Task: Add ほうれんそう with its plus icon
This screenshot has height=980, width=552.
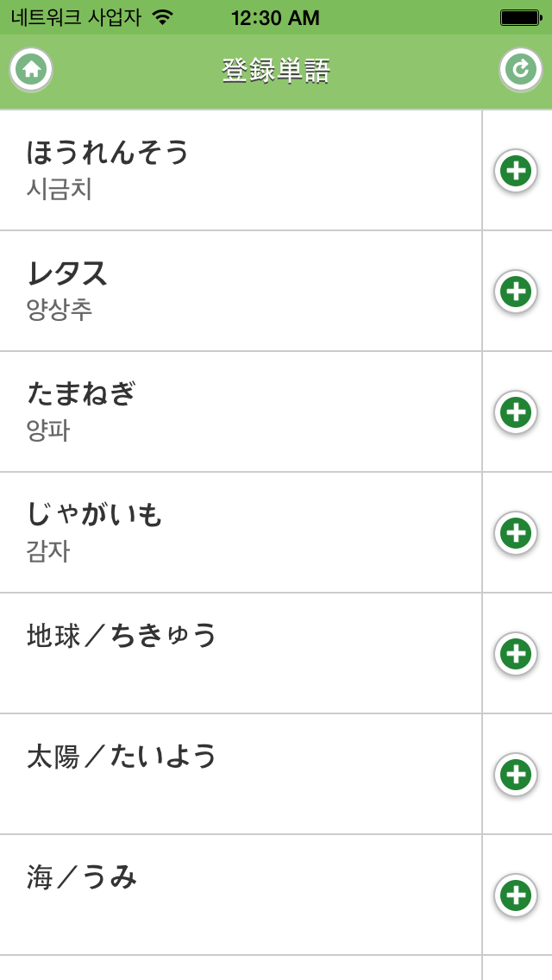Action: tap(516, 171)
